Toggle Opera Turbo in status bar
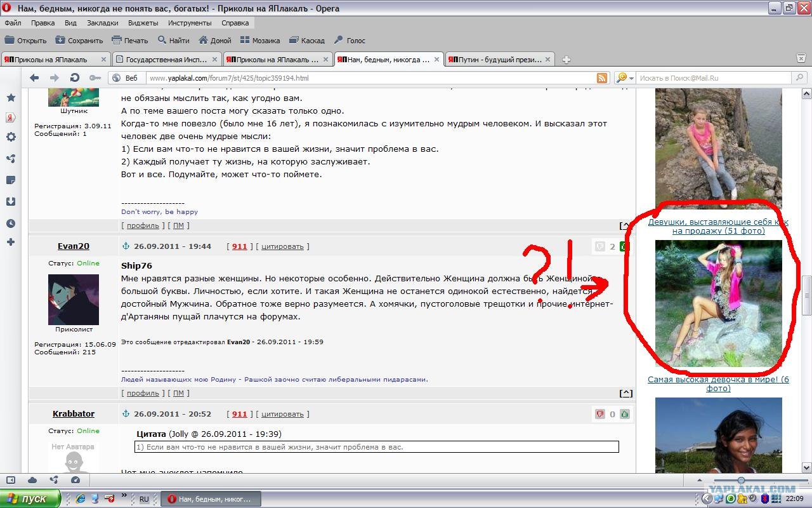 point(75,480)
